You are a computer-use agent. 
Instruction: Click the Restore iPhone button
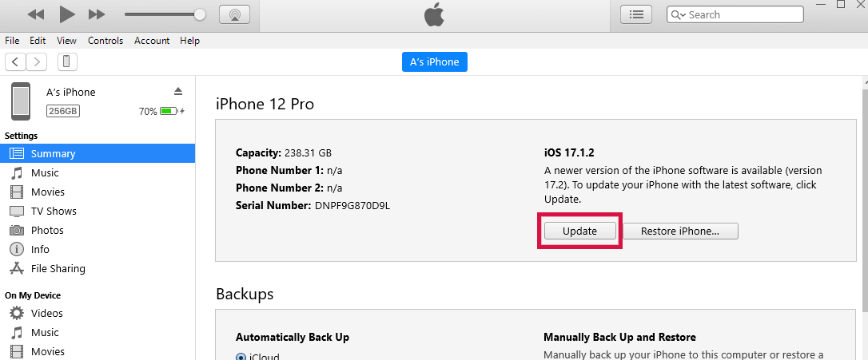[x=679, y=231]
